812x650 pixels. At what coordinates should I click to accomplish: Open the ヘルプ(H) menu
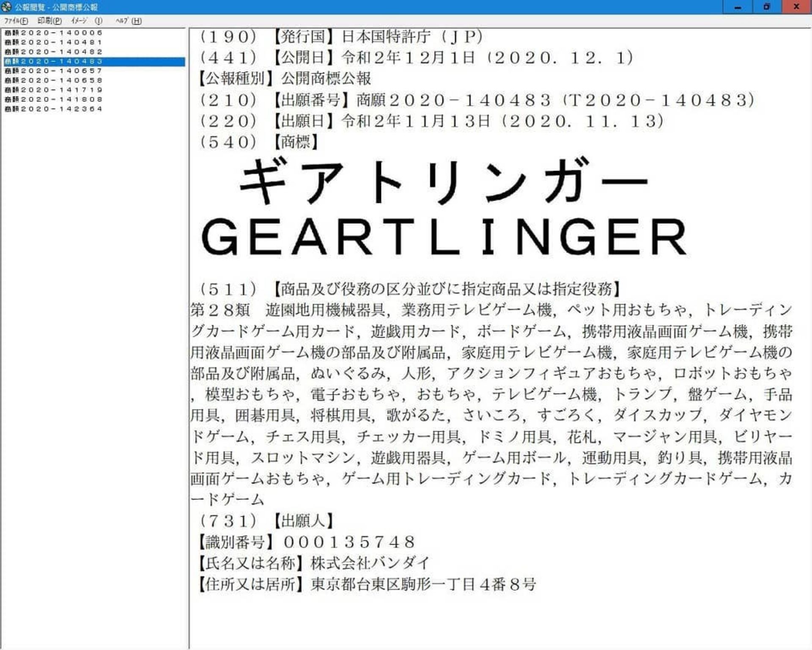click(x=129, y=21)
